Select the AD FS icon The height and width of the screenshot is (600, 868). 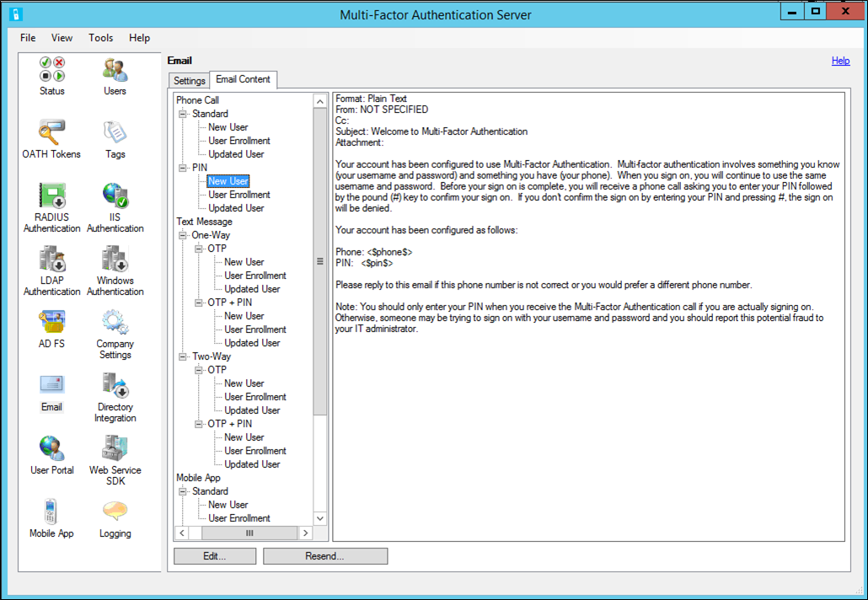[x=51, y=327]
